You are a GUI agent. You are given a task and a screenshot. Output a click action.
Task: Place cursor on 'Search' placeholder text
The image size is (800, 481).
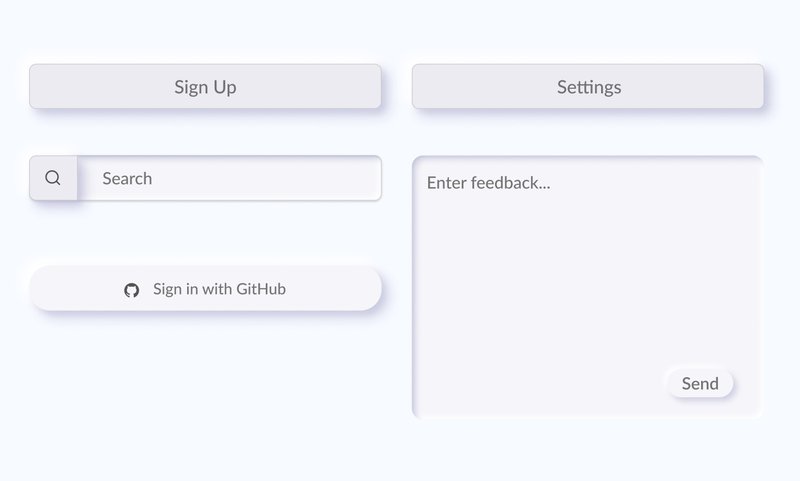point(127,178)
